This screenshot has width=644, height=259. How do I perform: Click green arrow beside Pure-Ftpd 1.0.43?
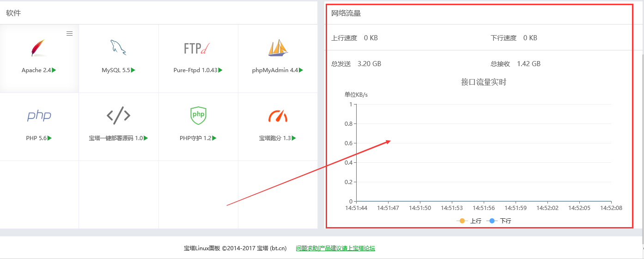coord(220,70)
